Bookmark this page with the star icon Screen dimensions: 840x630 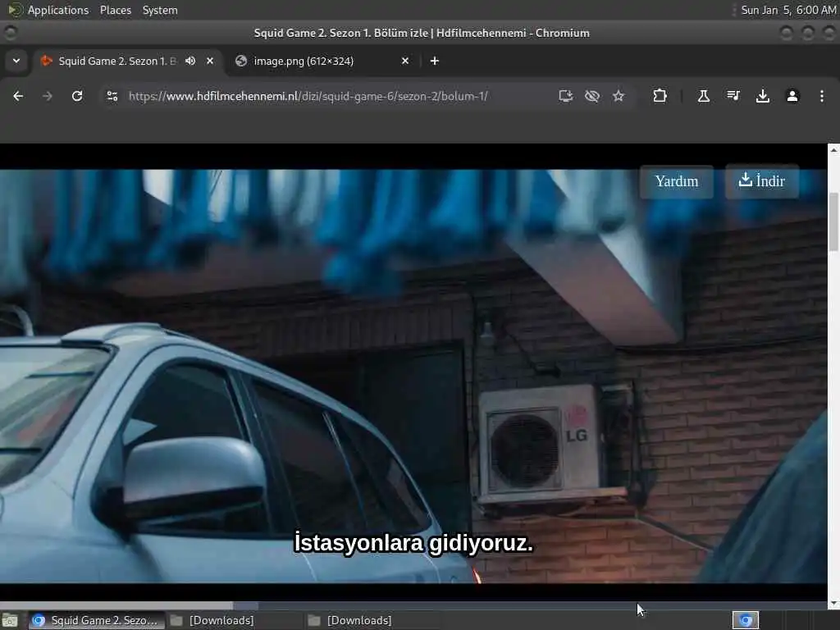[x=619, y=96]
